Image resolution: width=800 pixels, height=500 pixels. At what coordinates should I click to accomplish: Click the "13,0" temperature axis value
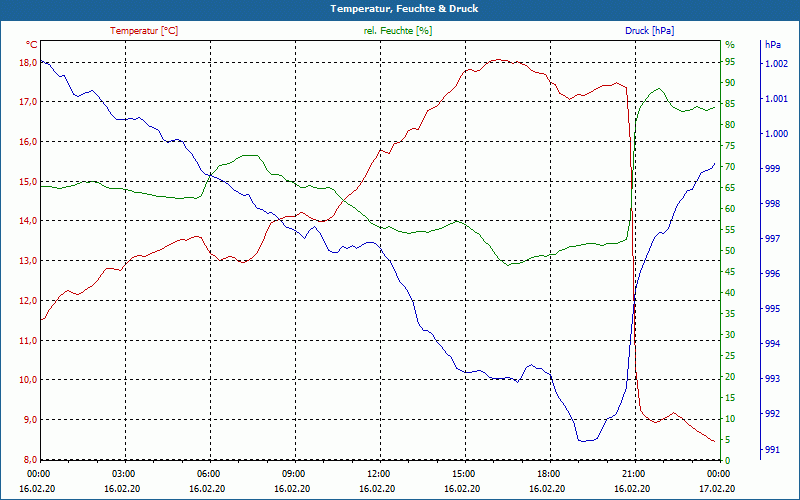[29, 261]
